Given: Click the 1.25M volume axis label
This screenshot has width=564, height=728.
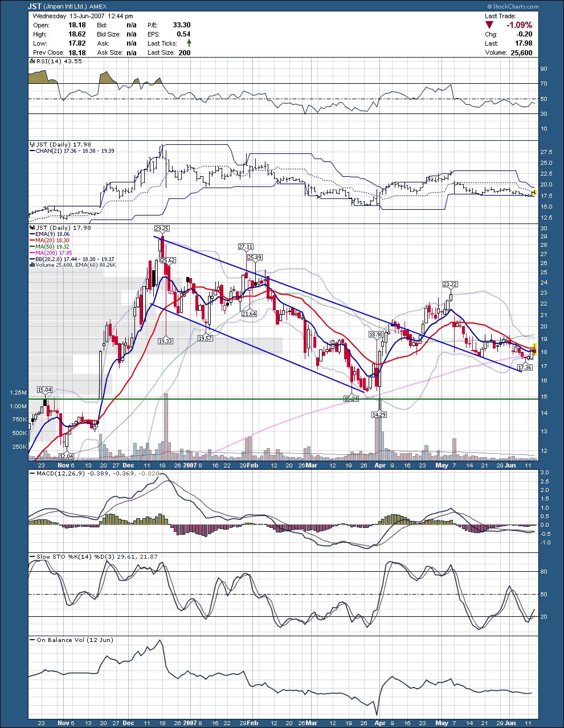Looking at the screenshot, I should coord(18,393).
